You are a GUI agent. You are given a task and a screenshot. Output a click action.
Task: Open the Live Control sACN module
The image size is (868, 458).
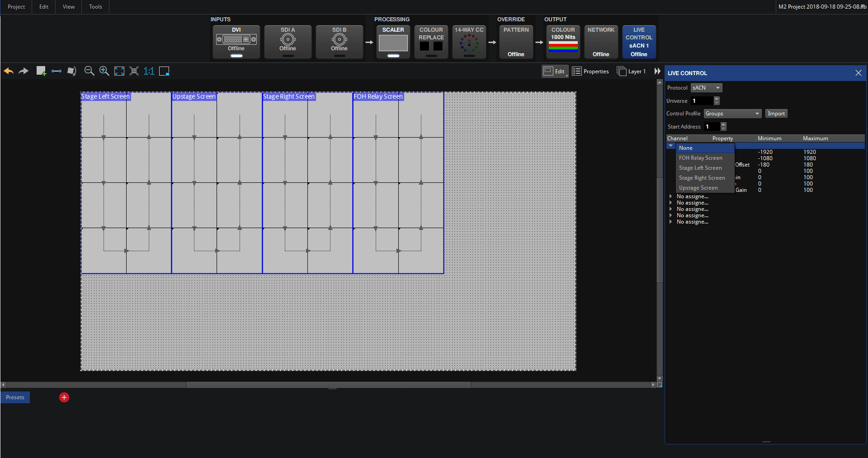click(x=639, y=42)
